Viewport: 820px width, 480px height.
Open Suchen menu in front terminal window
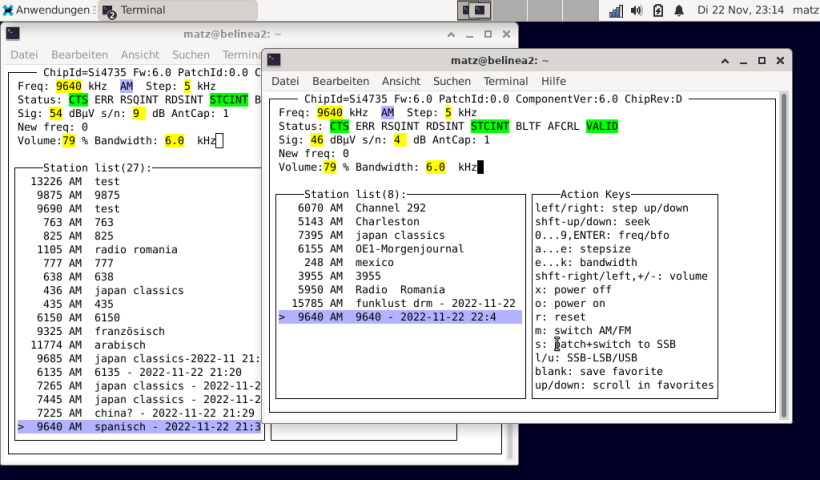(x=452, y=81)
